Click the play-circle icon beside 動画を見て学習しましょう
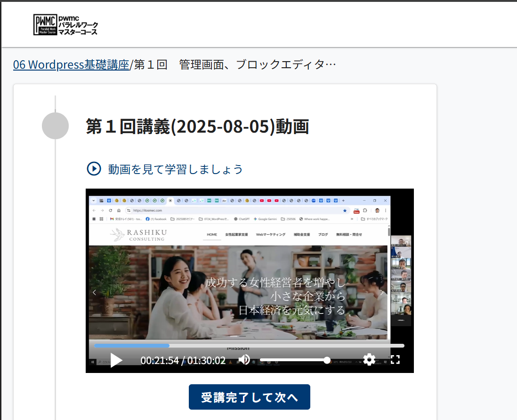The image size is (517, 420). (94, 168)
